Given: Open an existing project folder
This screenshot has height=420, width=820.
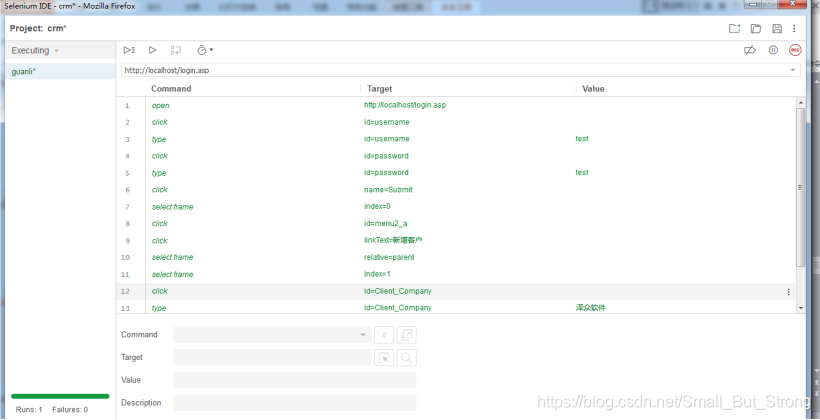Looking at the screenshot, I should point(756,29).
